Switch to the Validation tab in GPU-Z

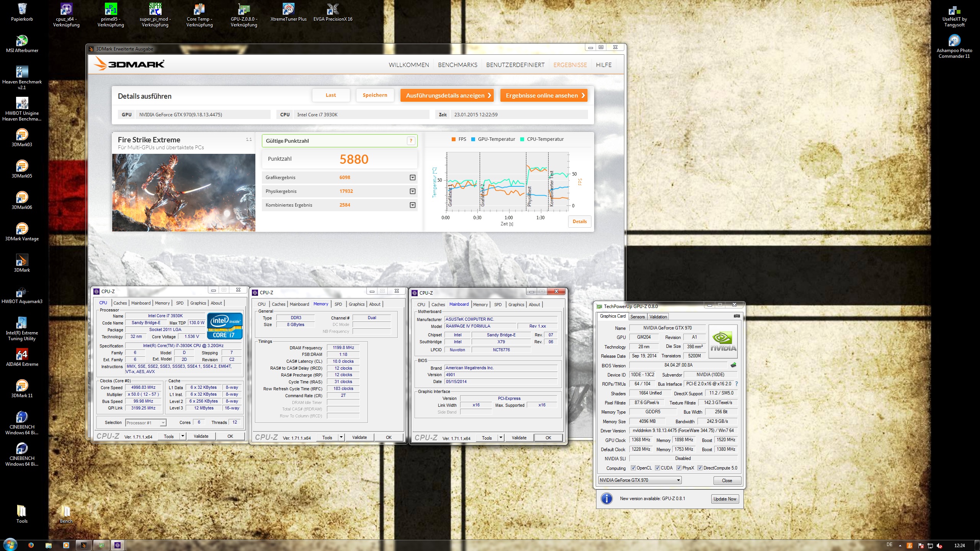658,317
